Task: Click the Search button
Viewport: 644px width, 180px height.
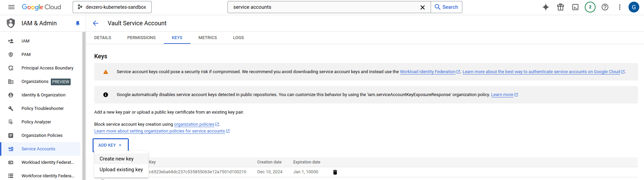Action: [x=446, y=7]
